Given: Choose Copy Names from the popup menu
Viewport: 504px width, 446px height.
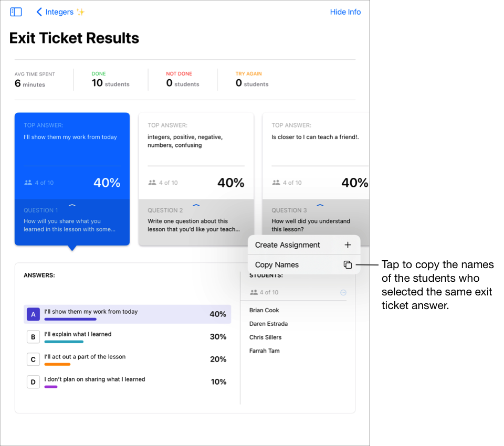Looking at the screenshot, I should click(277, 265).
